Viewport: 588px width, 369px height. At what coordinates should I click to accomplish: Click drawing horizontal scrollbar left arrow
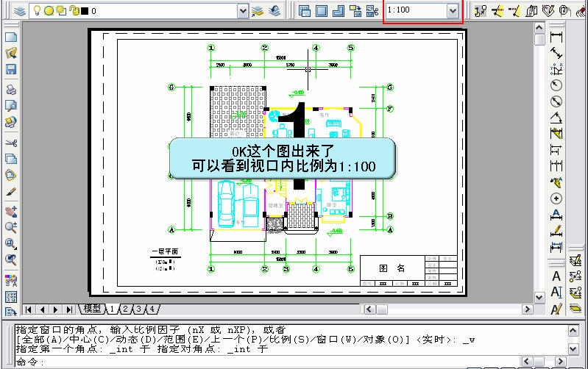tap(369, 309)
